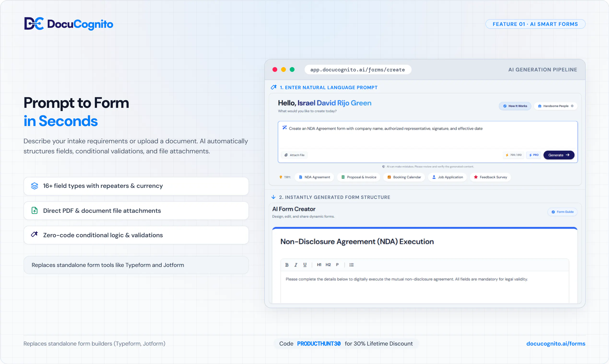Click the PRODUCTHUNT30 discount code
Viewport: 609px width, 364px height.
pos(319,344)
